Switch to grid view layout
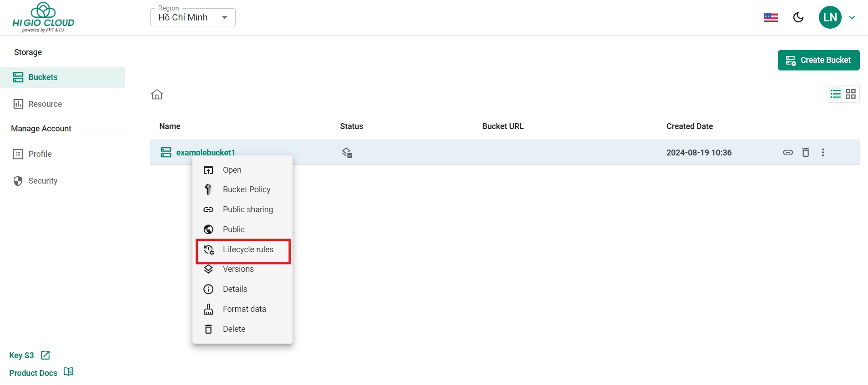The width and height of the screenshot is (868, 385). (851, 94)
